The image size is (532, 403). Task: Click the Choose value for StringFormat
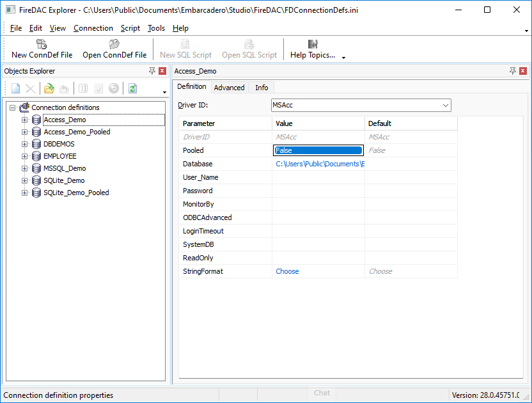coord(287,271)
